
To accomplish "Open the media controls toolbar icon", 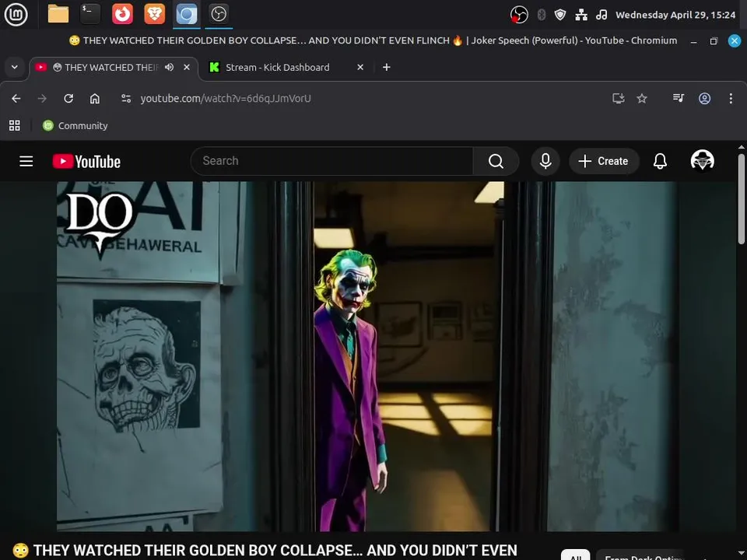I will (x=679, y=98).
